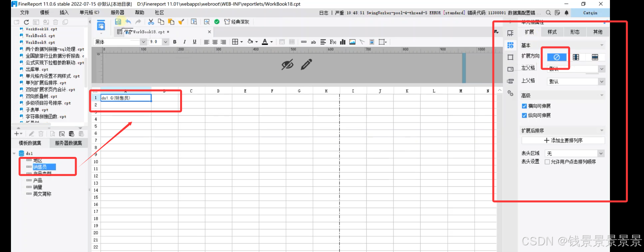Screen dimensions: 644x252
Task: Switch to the 其他 tab
Action: pos(598,32)
